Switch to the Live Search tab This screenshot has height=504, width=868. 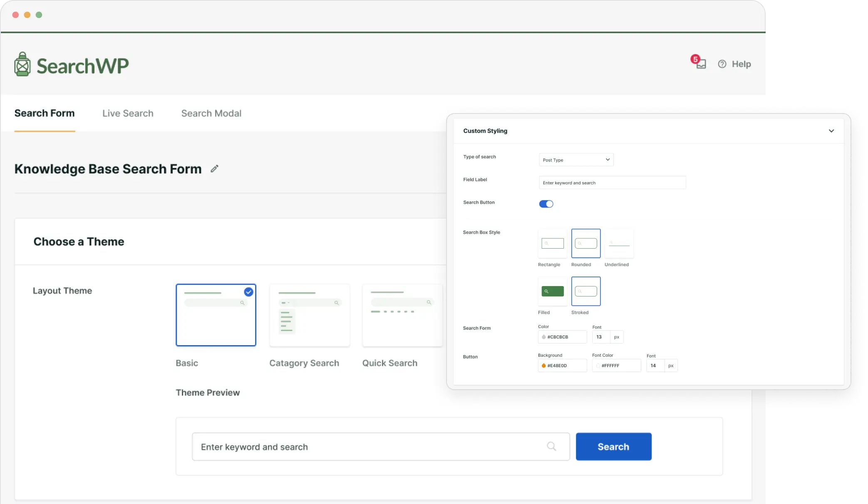click(x=128, y=114)
